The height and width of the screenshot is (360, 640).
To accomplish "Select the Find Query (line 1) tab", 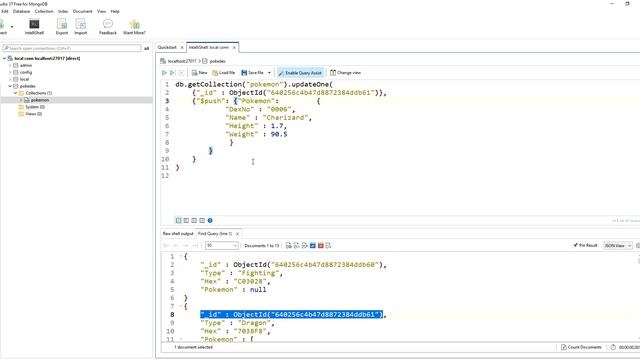I will [215, 233].
